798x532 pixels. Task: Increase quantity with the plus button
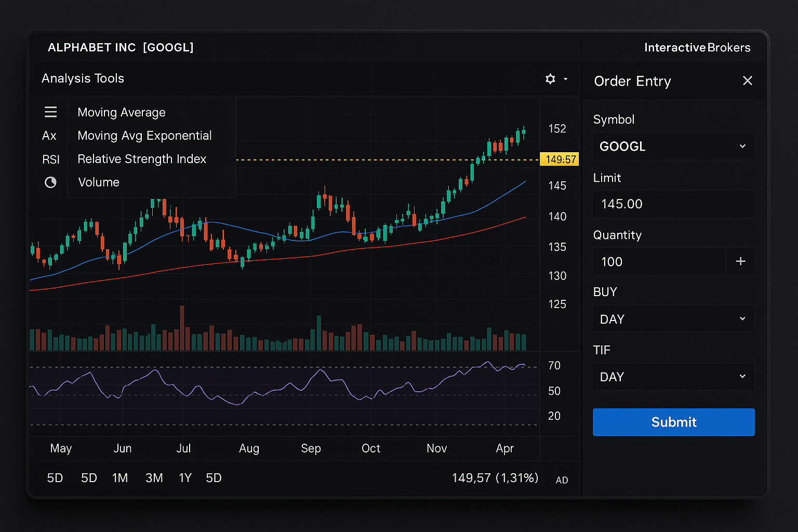pyautogui.click(x=740, y=261)
